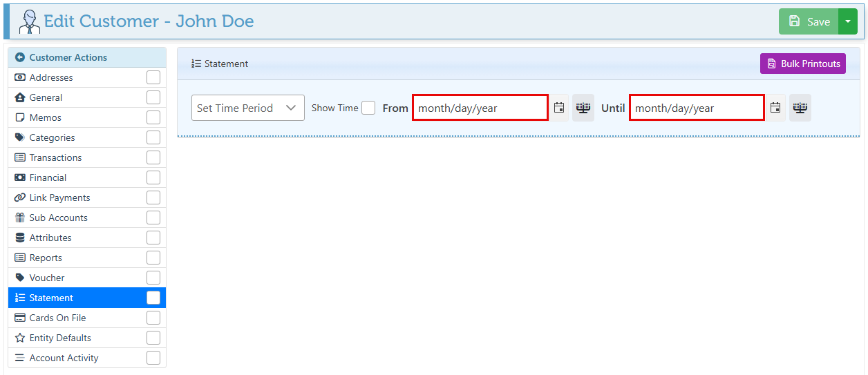868x375 pixels.
Task: Click the Until date input field
Action: tap(696, 108)
